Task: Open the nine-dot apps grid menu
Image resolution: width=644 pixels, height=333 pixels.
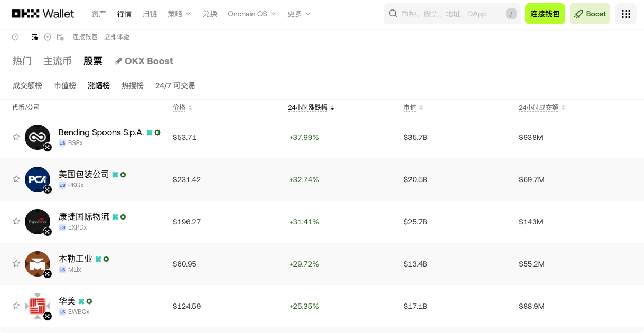Action: pos(626,14)
